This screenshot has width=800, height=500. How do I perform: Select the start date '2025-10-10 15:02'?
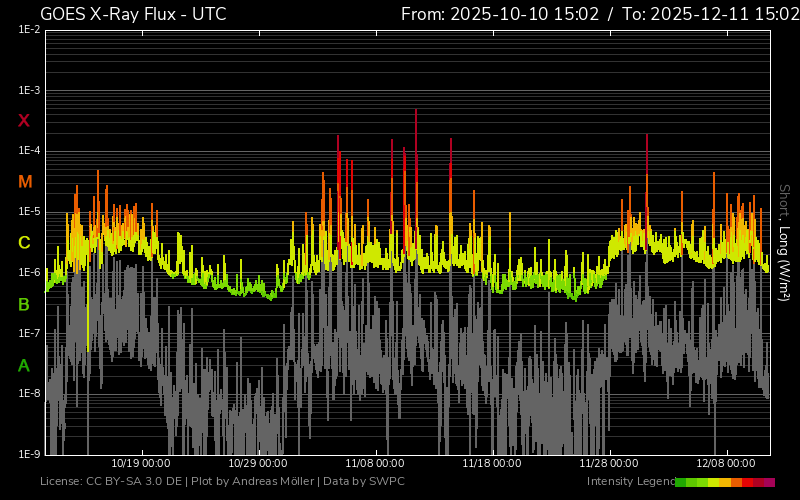(524, 14)
